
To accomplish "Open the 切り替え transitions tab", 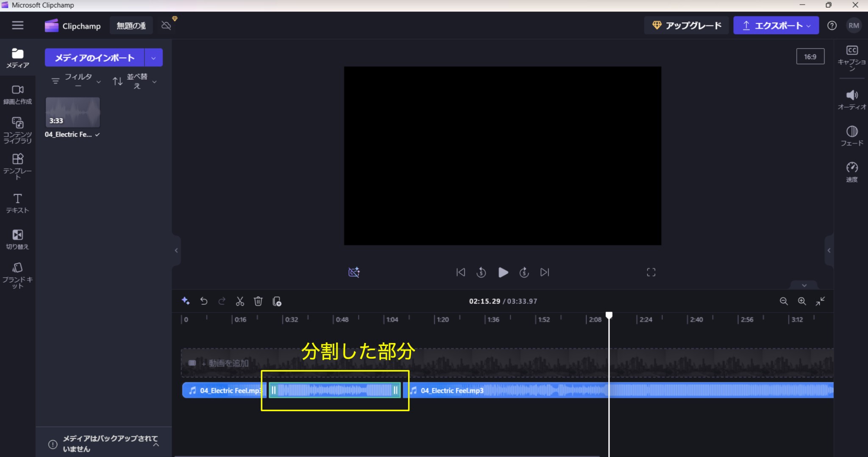I will point(17,240).
